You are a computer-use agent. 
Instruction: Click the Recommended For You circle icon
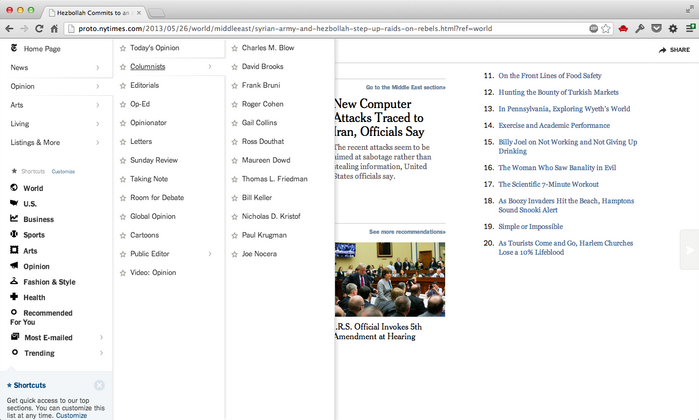click(x=14, y=312)
